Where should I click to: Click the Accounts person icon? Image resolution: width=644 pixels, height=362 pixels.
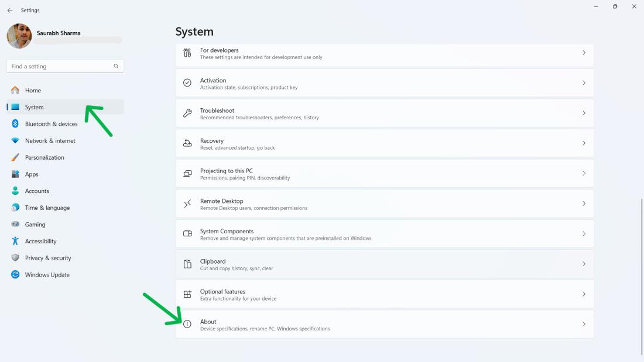pyautogui.click(x=14, y=191)
